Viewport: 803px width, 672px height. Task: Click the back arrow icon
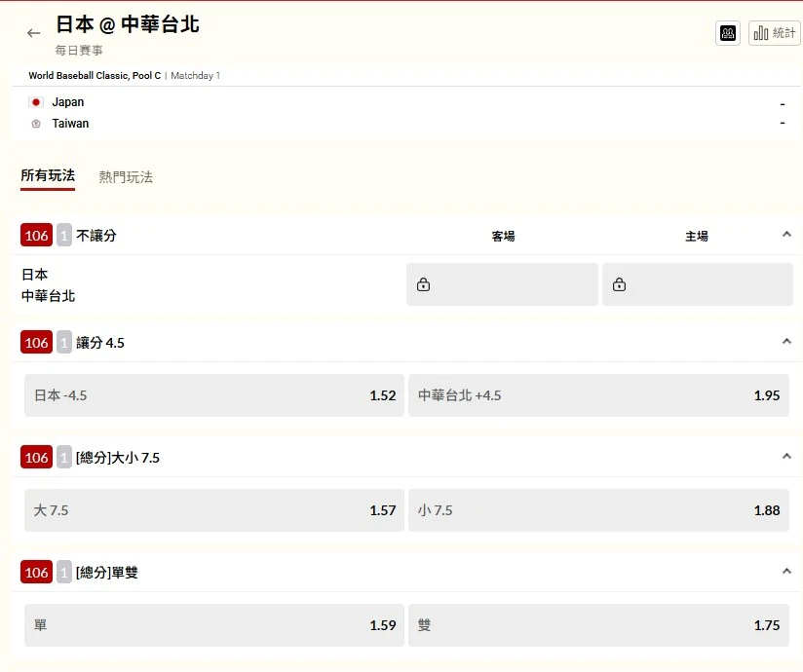point(34,33)
